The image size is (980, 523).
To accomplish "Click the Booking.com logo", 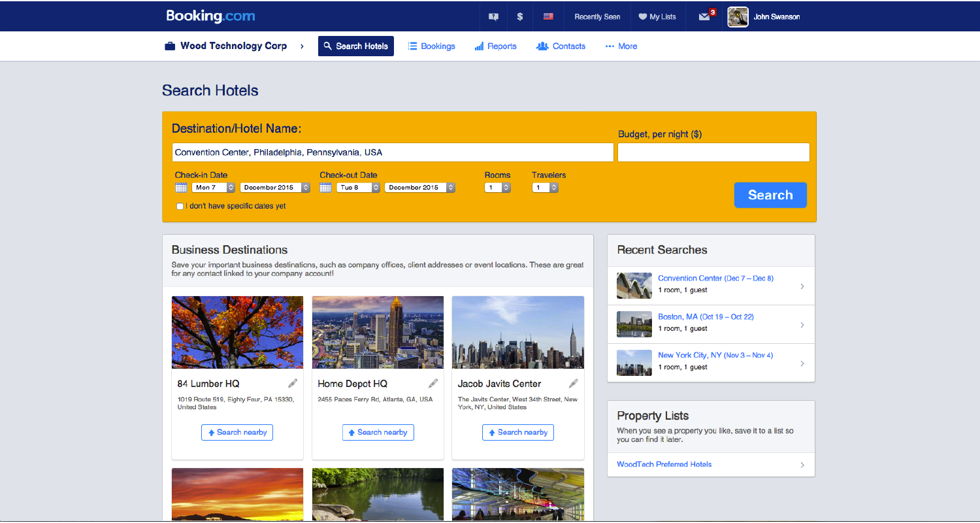I will [x=210, y=16].
